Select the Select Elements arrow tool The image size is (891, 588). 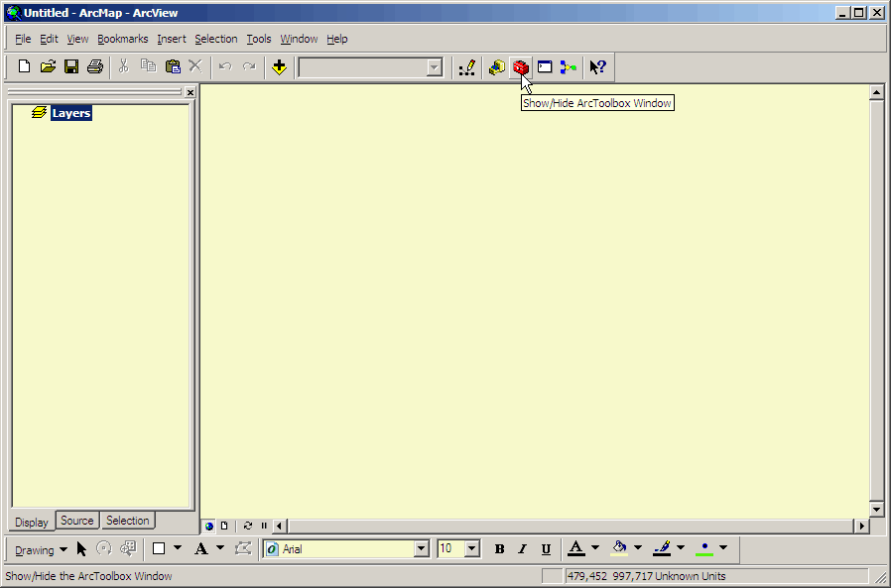pos(81,548)
